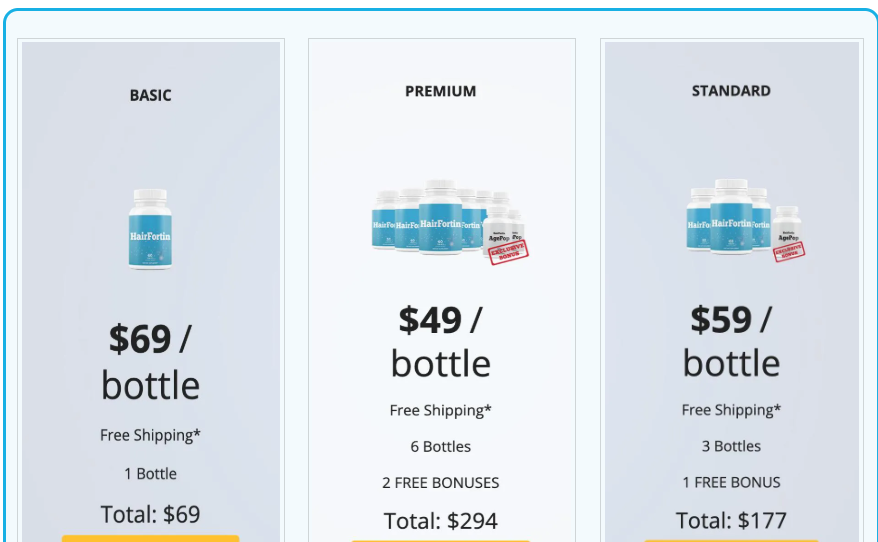
Task: Click "Total: $177" in Standard card
Action: click(731, 521)
